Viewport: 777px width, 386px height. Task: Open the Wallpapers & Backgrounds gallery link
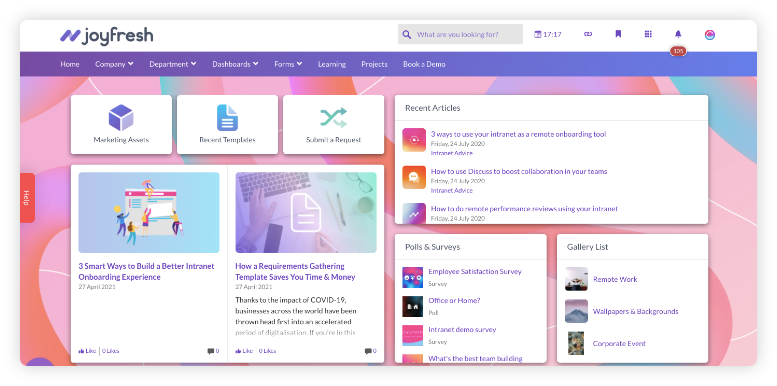click(x=635, y=312)
